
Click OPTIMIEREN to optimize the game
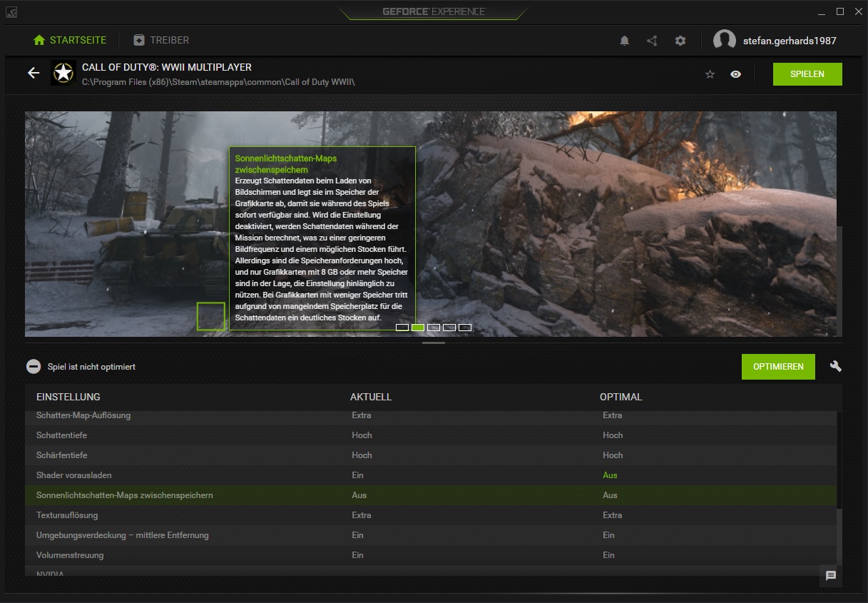click(778, 366)
